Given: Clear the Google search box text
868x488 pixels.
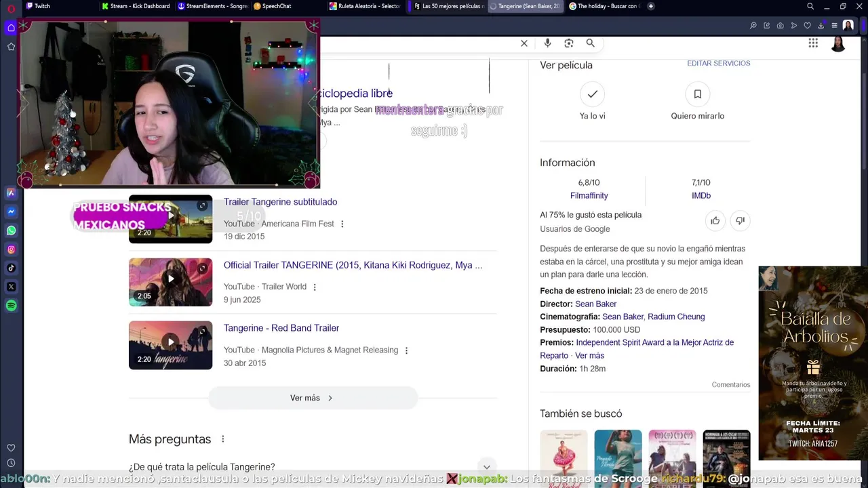Looking at the screenshot, I should 524,43.
